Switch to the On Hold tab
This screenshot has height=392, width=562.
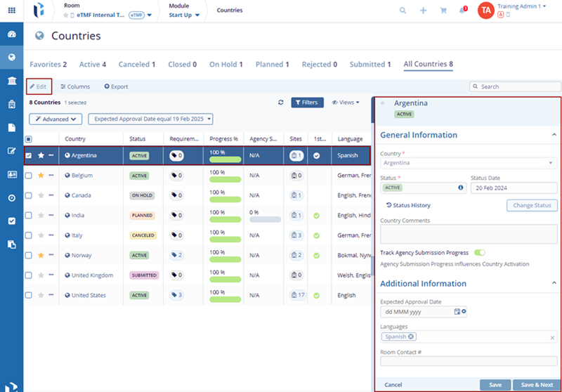coord(226,65)
